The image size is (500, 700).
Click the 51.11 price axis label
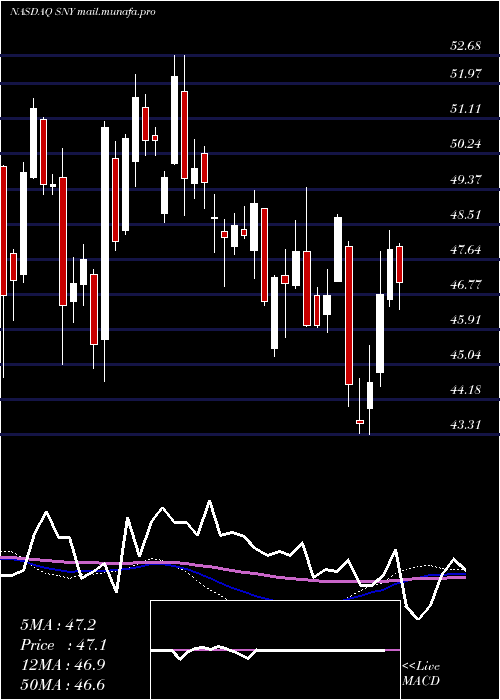tap(466, 108)
